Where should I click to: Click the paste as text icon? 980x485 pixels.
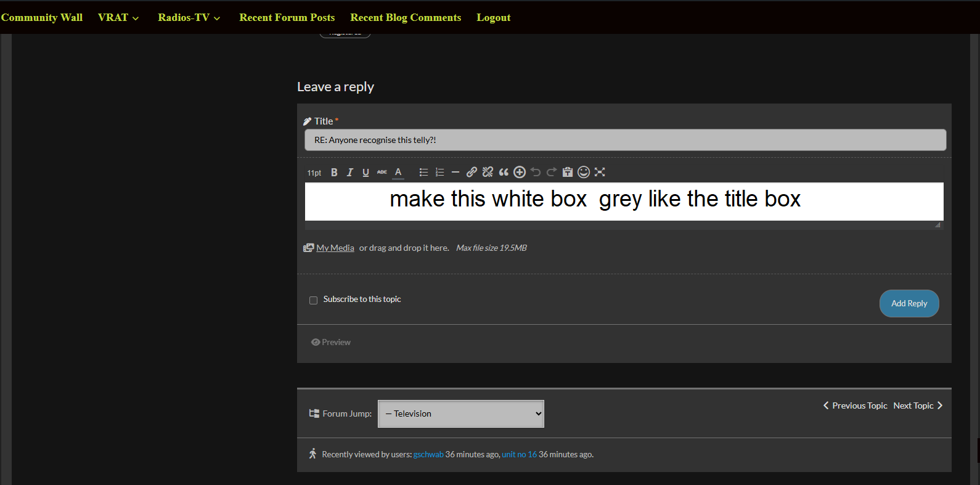click(x=568, y=172)
